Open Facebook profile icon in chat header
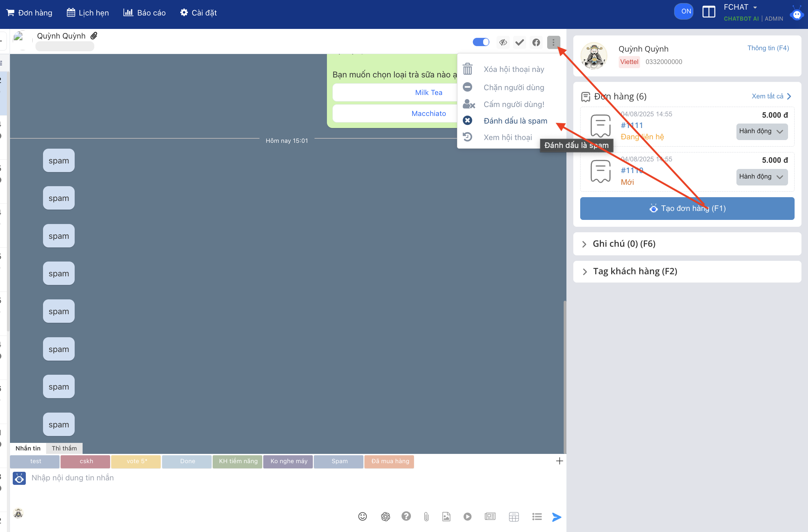 pyautogui.click(x=536, y=42)
